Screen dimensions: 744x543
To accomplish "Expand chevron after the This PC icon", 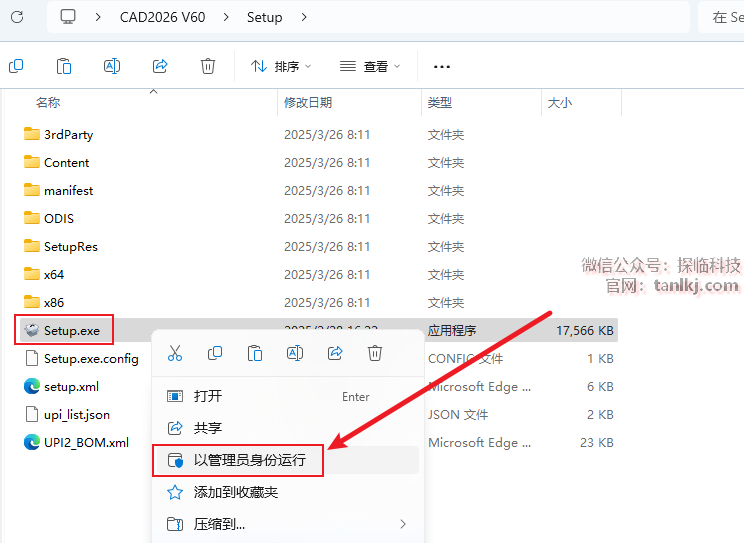I will [x=98, y=17].
